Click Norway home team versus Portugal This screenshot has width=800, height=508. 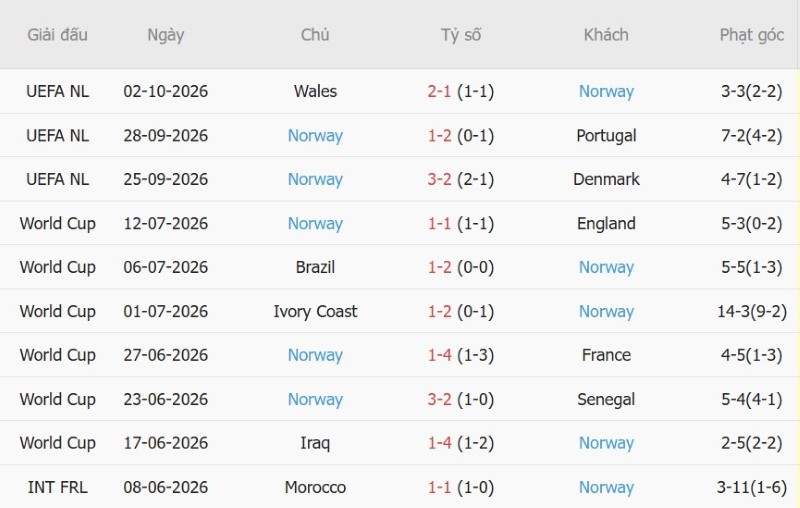[315, 136]
